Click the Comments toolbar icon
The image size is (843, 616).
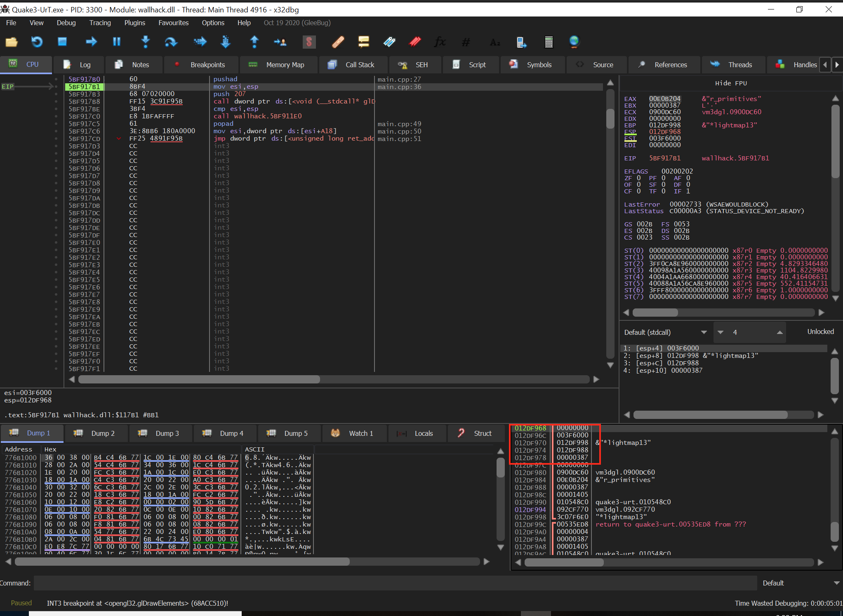tap(363, 42)
